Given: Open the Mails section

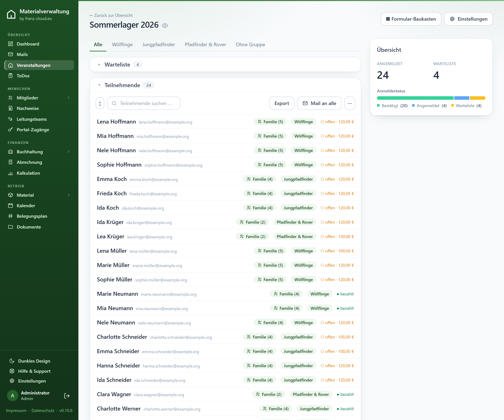Looking at the screenshot, I should pos(39,54).
